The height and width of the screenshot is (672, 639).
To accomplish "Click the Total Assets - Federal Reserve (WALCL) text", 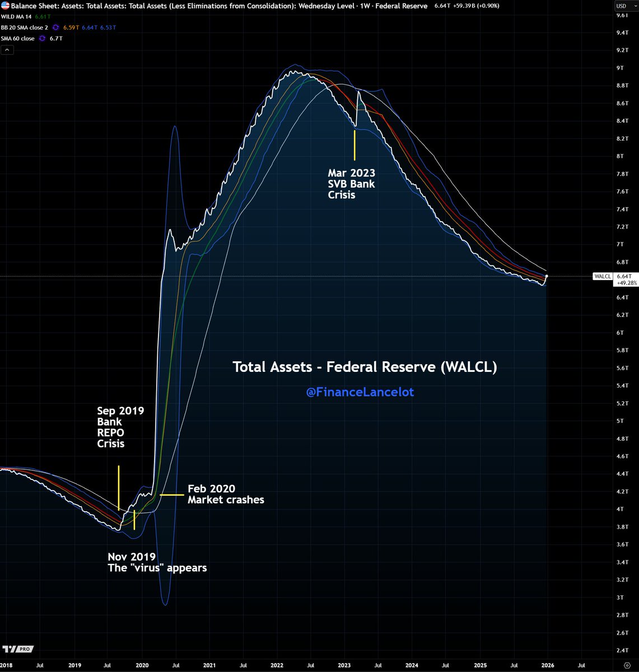I will pos(365,367).
